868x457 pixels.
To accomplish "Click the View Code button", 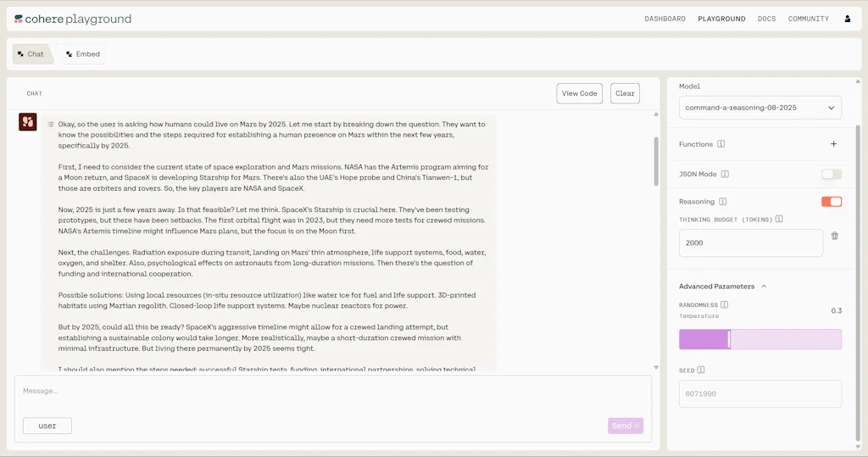I will tap(579, 93).
